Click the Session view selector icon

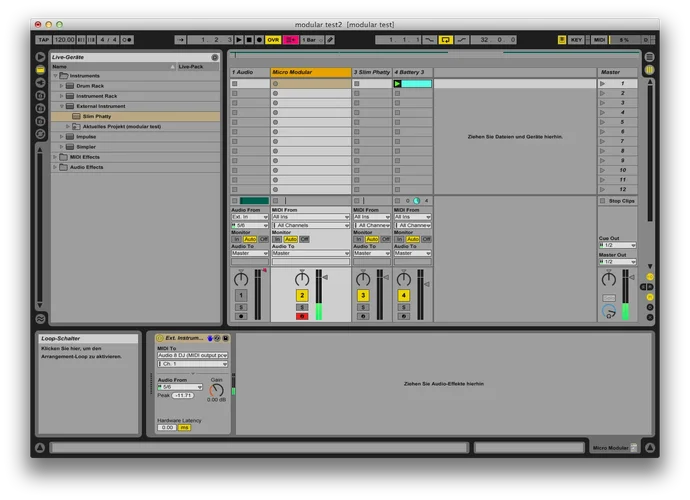pyautogui.click(x=650, y=70)
